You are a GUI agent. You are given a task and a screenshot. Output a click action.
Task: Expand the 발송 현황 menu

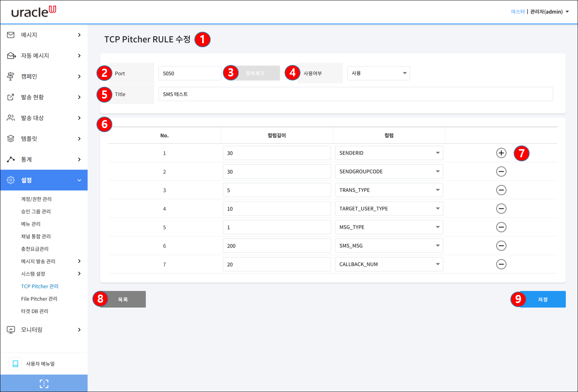79,97
